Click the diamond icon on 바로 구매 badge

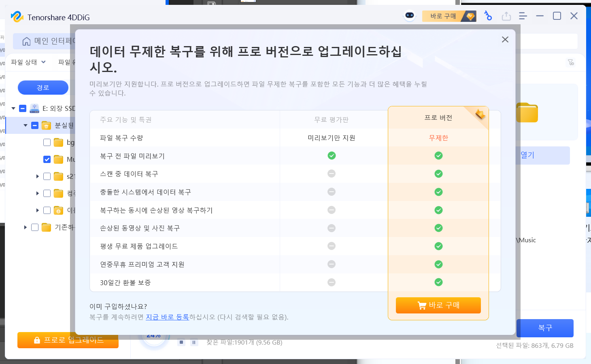470,16
